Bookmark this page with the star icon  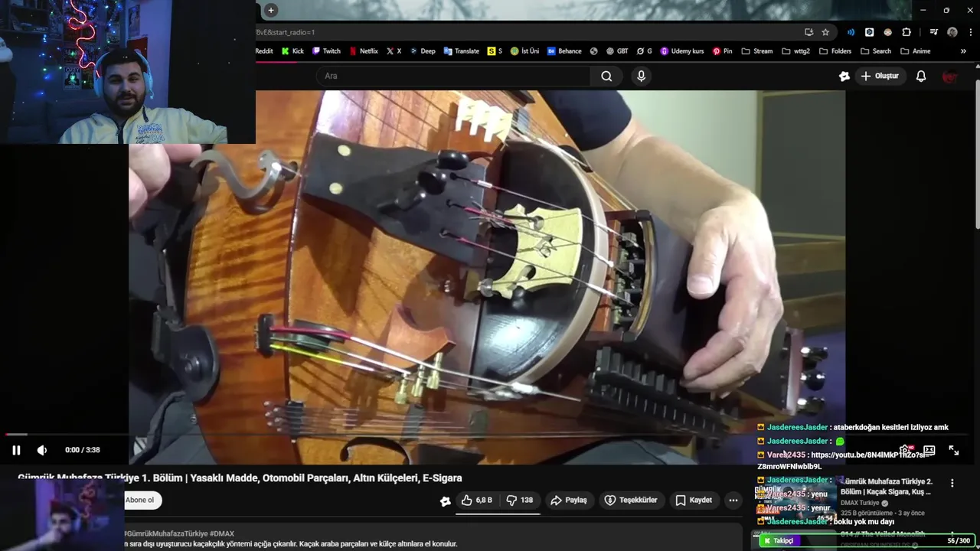click(825, 32)
